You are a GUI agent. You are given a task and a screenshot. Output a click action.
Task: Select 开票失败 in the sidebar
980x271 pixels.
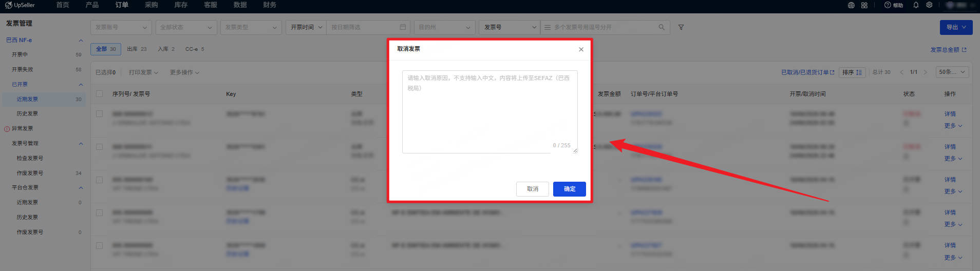[x=22, y=69]
